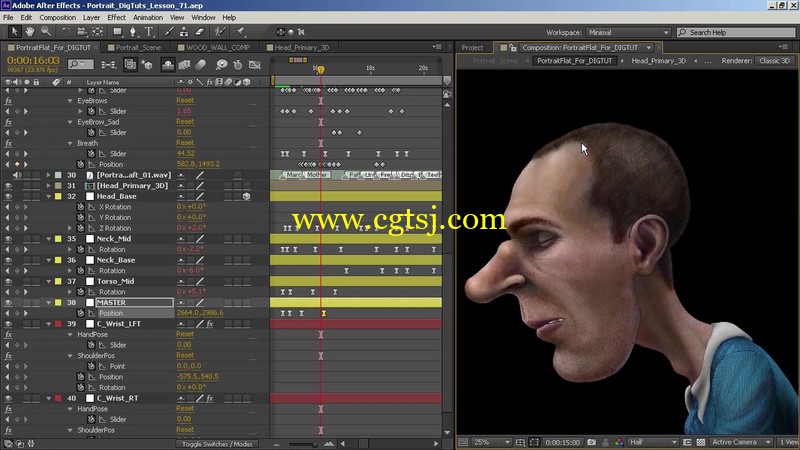Collapse the Neck_Mid layer properties
The width and height of the screenshot is (800, 450).
pyautogui.click(x=49, y=239)
